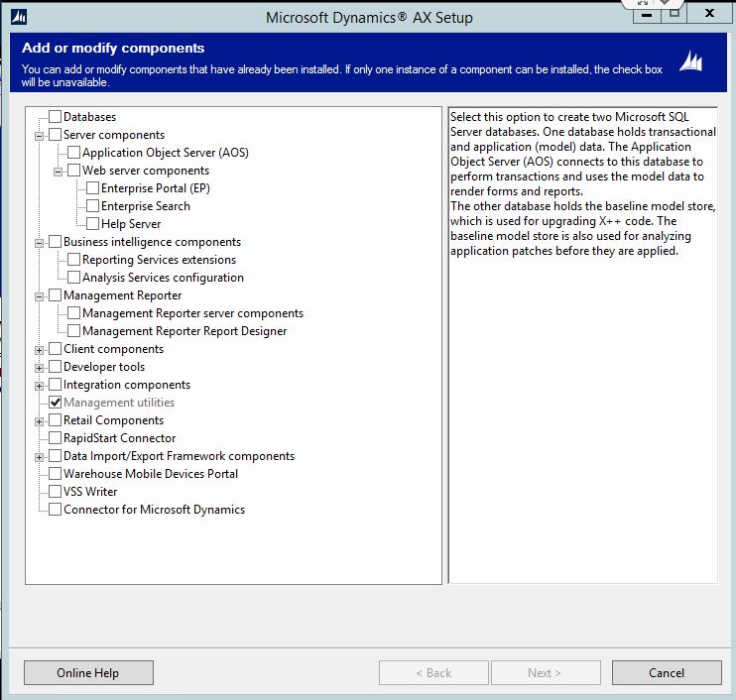Close the AX Setup window
This screenshot has width=736, height=700.
click(710, 14)
